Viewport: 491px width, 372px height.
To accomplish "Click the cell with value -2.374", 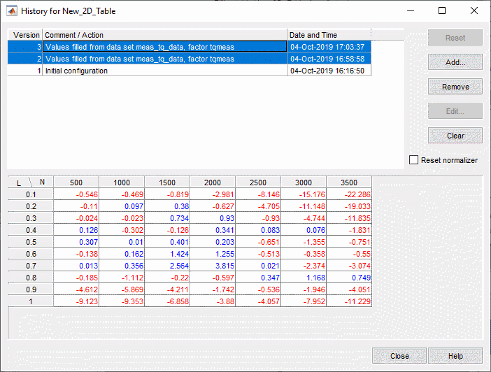I will point(303,266).
